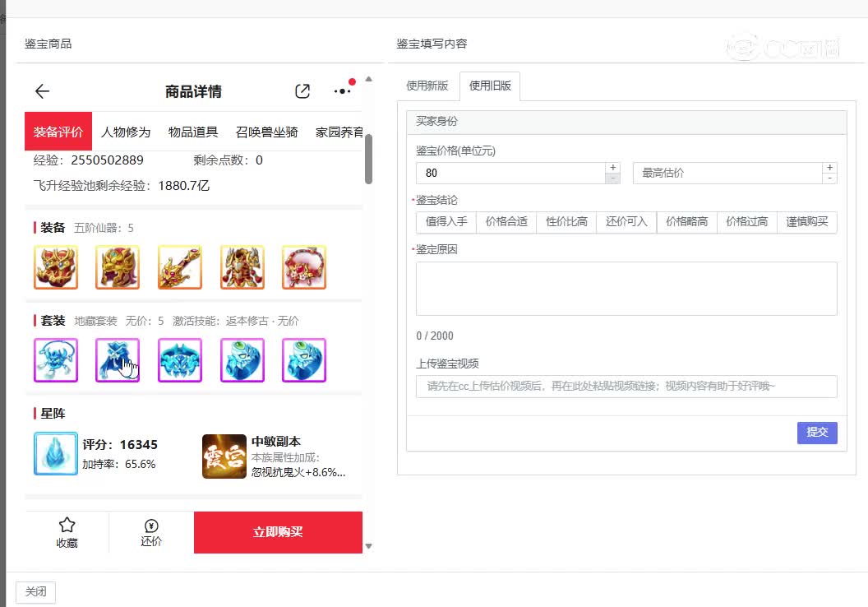Select the golden staff weapon icon
868x607 pixels.
(x=180, y=267)
